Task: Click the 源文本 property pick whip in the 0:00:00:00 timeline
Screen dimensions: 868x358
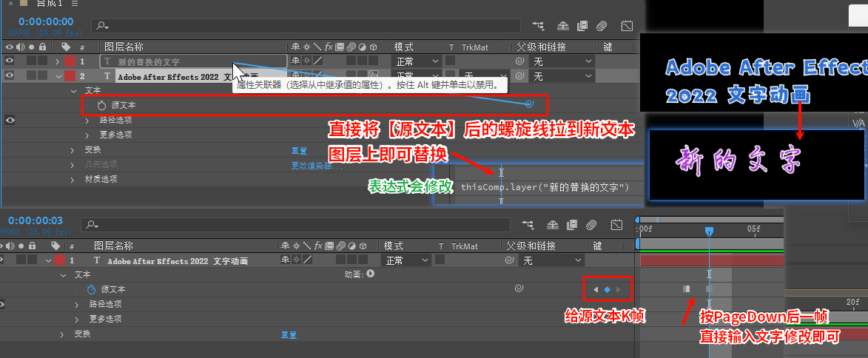Action: (529, 104)
